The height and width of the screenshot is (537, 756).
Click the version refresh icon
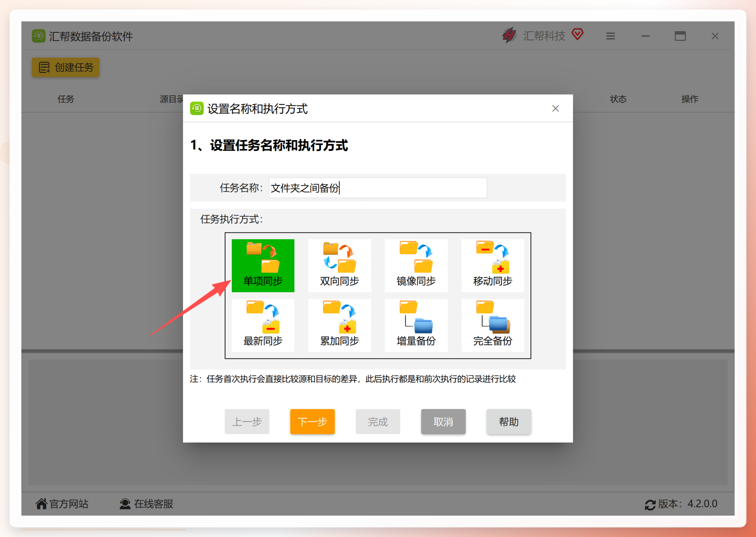click(x=650, y=505)
